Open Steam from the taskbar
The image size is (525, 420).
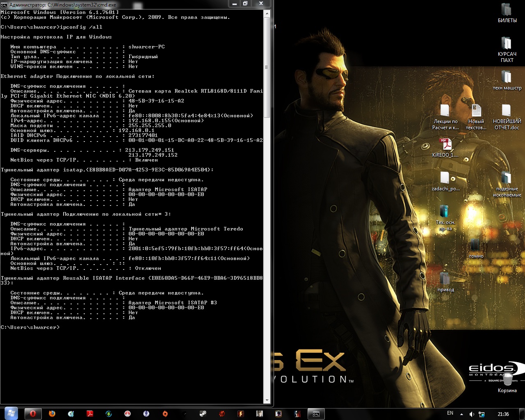point(203,414)
